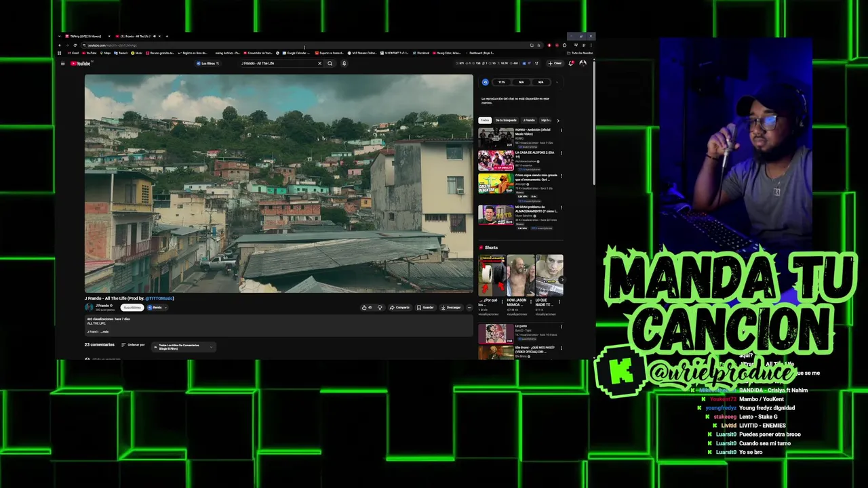Follow the @TITTOMusic mention link
Image resolution: width=868 pixels, height=488 pixels.
coord(159,298)
